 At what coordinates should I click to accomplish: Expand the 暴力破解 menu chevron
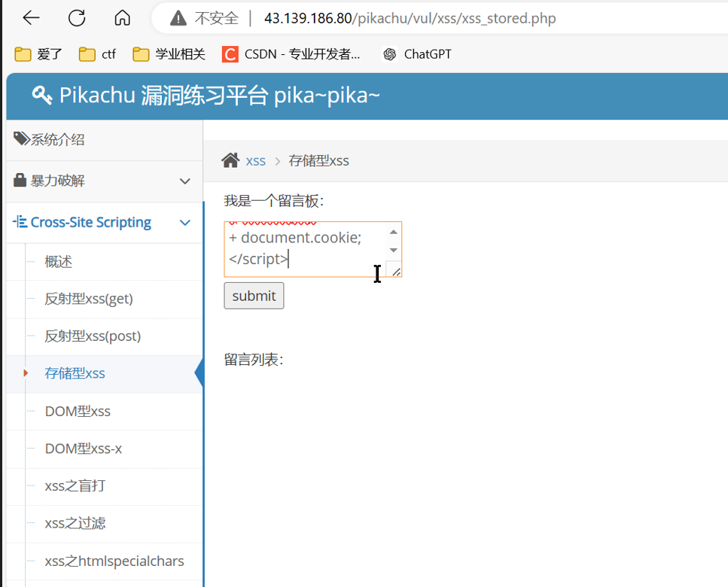coord(184,181)
